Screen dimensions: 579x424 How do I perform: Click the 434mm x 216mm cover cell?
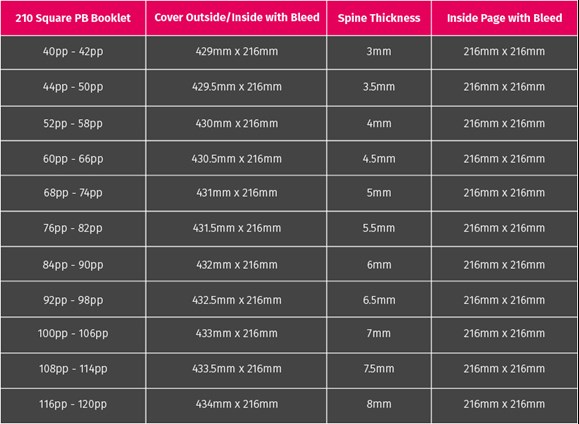pyautogui.click(x=236, y=404)
